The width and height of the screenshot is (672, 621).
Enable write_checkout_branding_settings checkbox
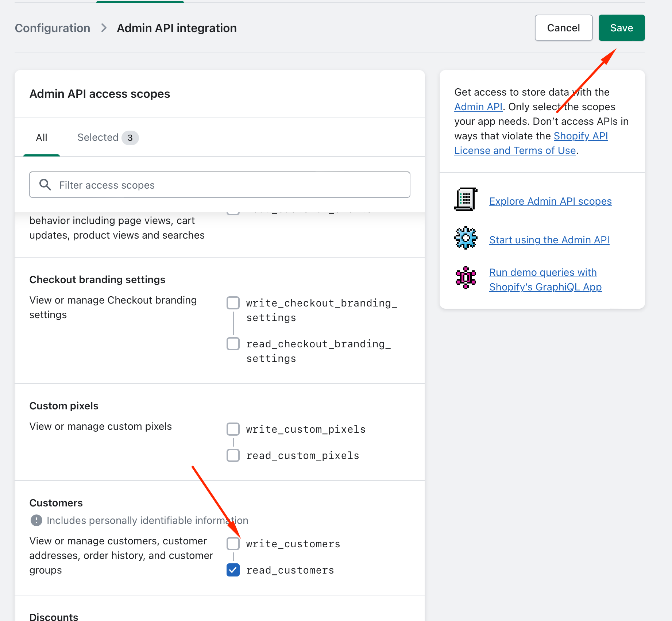[x=233, y=303]
